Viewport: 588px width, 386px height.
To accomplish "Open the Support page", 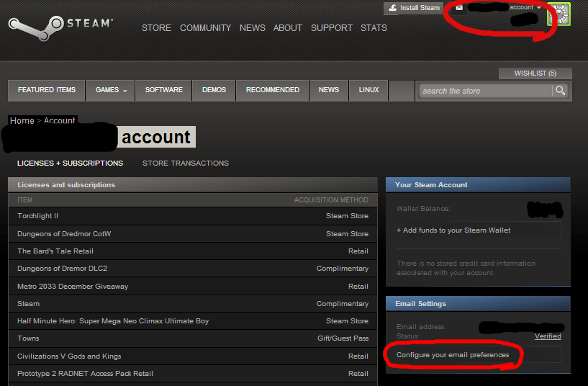I will [332, 28].
